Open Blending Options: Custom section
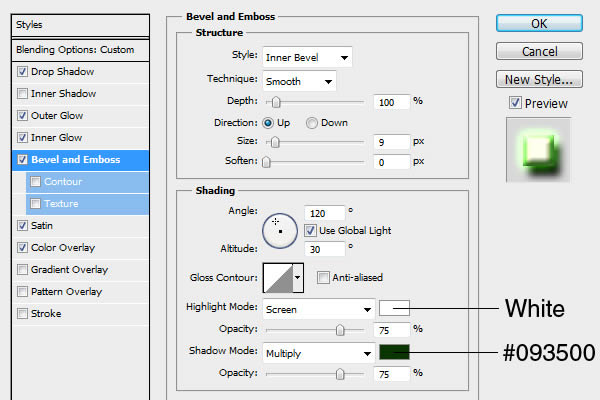This screenshot has width=600, height=400. (75, 49)
